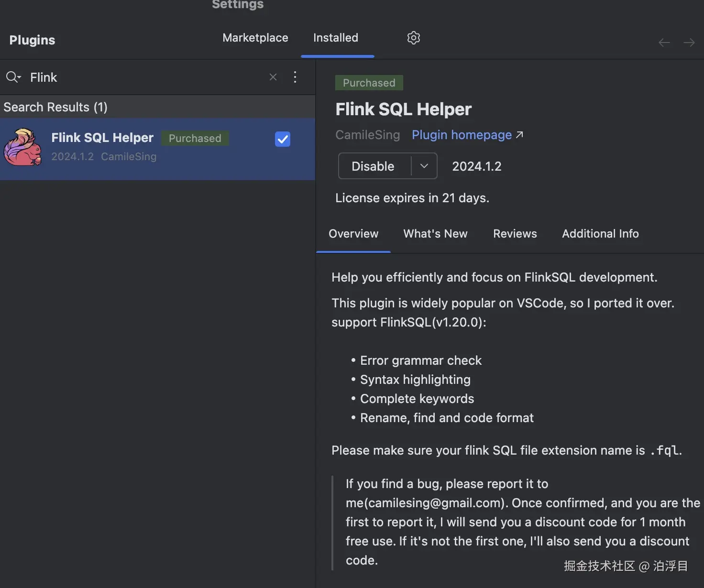Click the external link arrow beside Plugin homepage
Viewport: 704px width, 588px height.
click(x=520, y=135)
